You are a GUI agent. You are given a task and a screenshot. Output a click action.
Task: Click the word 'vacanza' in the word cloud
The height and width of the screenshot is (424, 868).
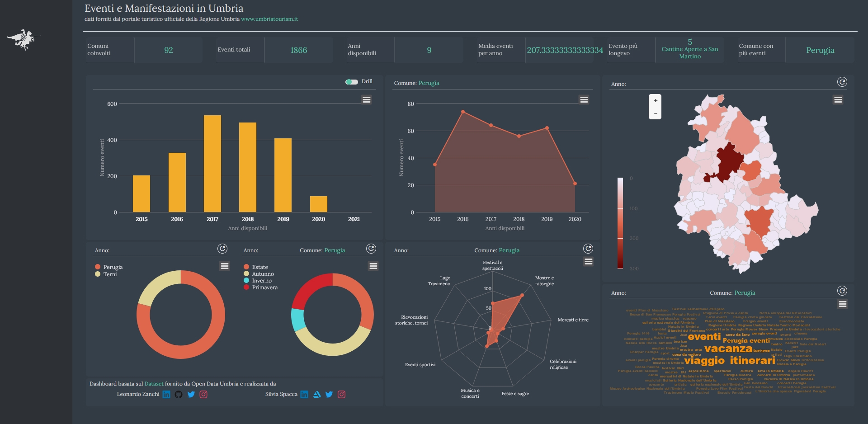tap(728, 349)
